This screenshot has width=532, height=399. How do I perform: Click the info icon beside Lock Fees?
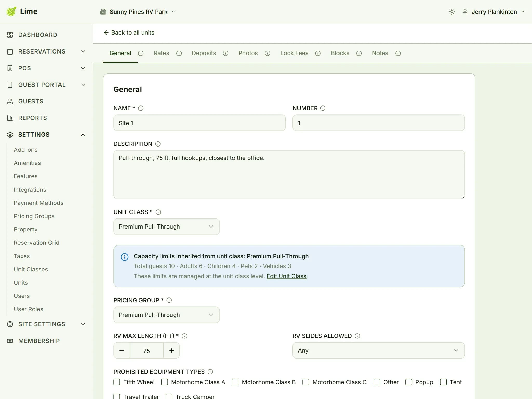(318, 53)
